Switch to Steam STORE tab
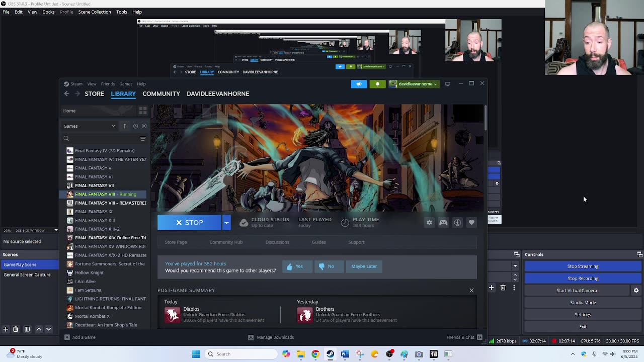This screenshot has width=644, height=362. click(x=94, y=94)
